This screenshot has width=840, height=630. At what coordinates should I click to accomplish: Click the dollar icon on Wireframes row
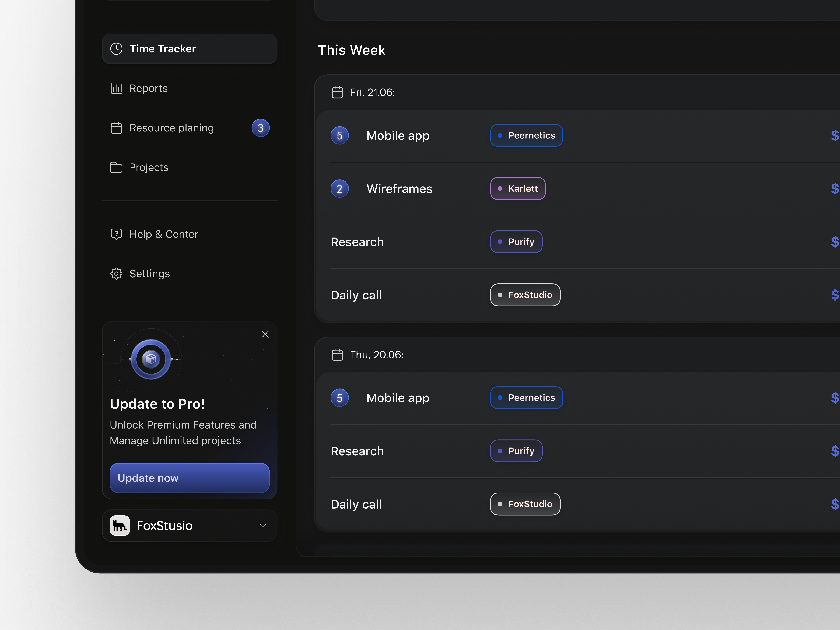(835, 189)
